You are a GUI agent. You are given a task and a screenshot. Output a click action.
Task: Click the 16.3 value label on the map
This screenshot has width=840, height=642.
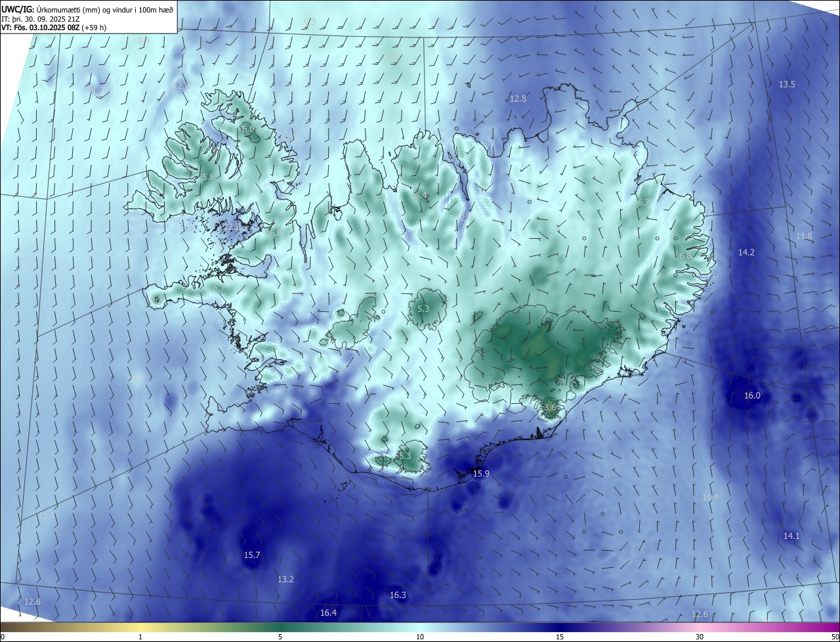click(398, 595)
